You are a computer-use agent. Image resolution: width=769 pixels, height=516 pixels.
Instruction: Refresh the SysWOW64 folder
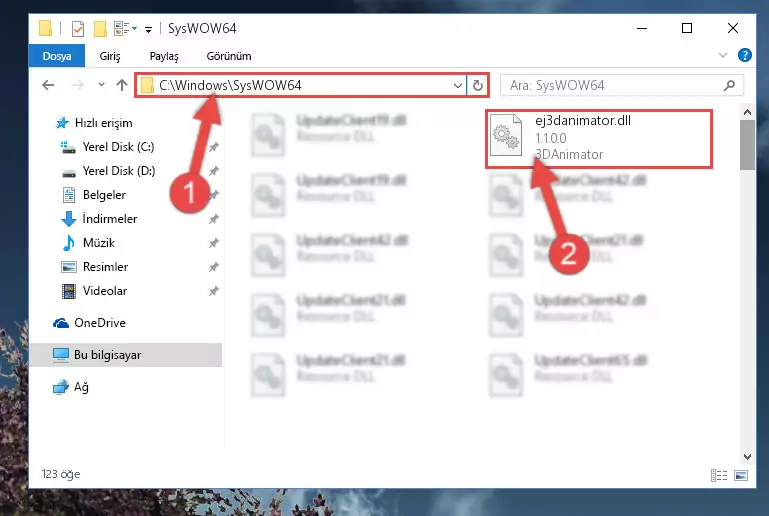(x=478, y=85)
